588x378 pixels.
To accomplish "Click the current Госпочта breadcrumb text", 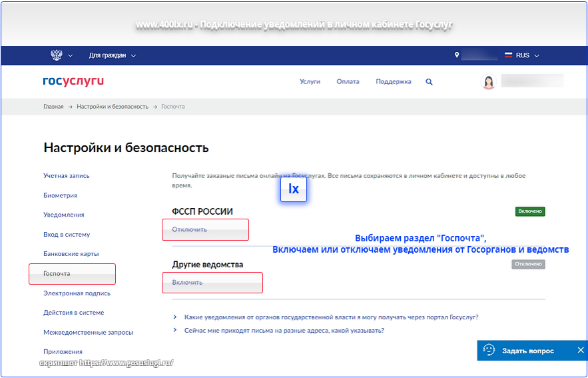I will coord(173,107).
